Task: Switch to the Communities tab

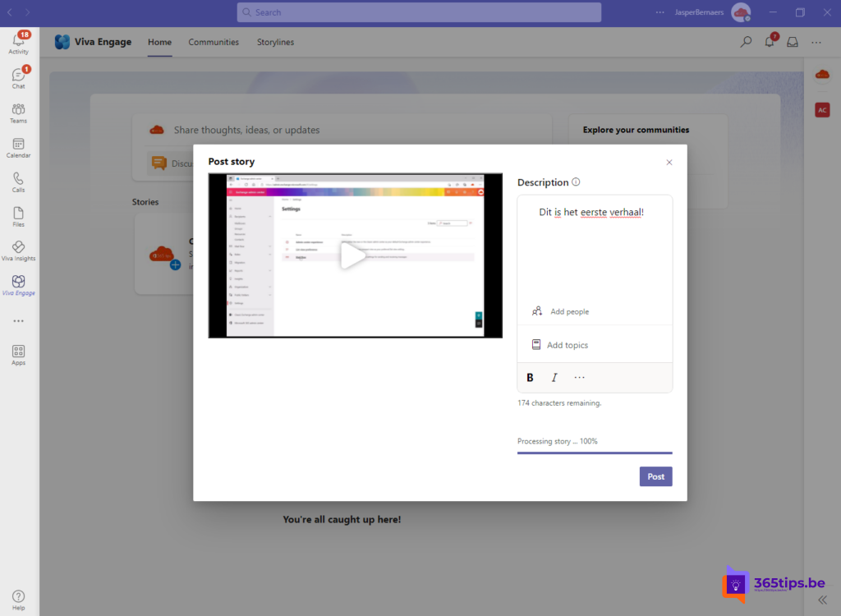Action: (x=214, y=42)
